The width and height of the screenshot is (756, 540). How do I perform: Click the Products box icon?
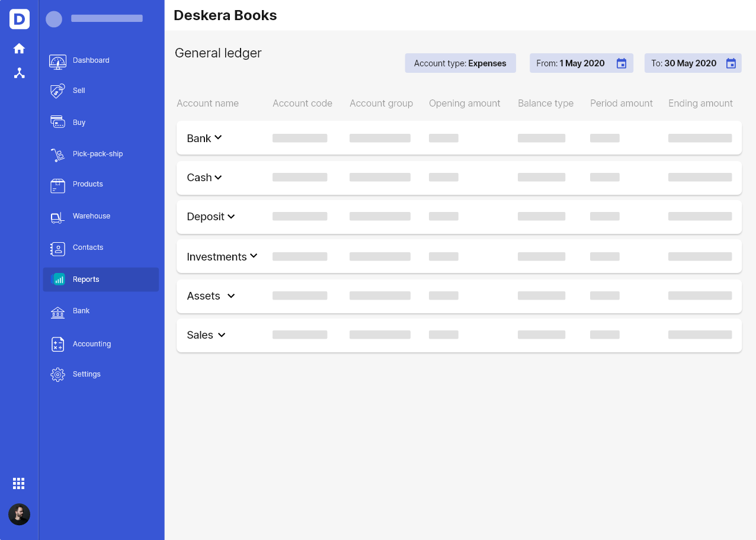57,185
